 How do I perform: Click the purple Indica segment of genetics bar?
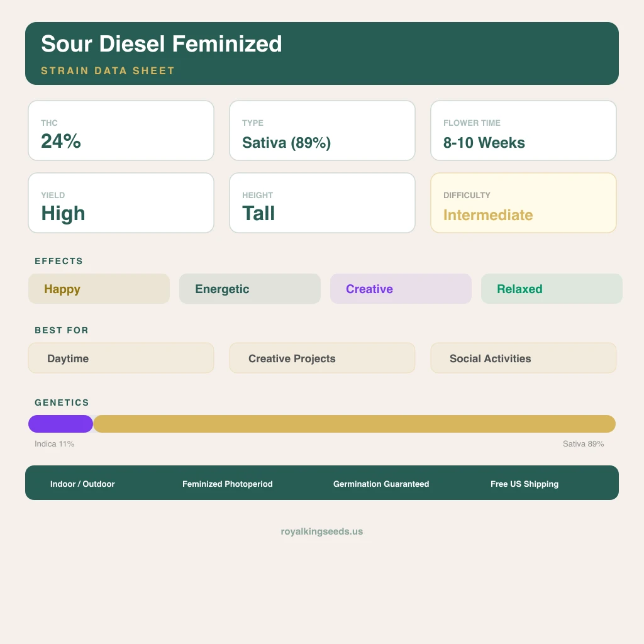point(61,424)
